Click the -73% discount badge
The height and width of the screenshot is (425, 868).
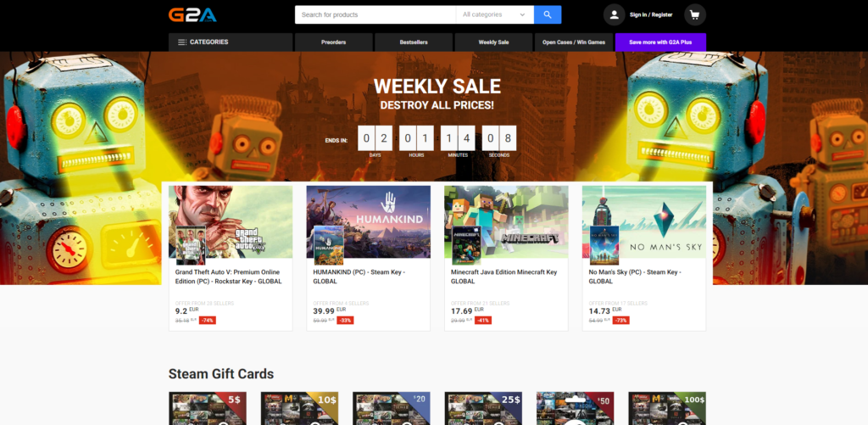tap(621, 321)
